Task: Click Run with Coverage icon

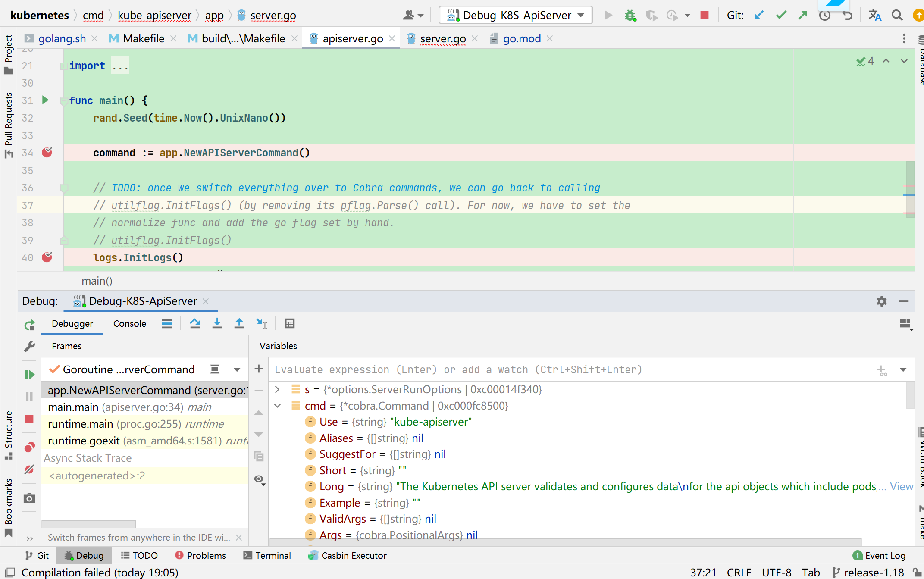Action: [651, 16]
